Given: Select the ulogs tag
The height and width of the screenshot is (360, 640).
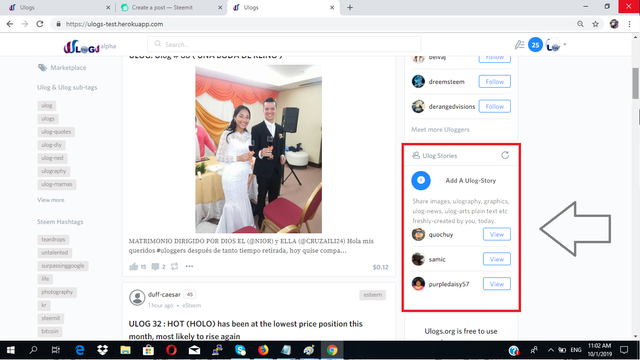Looking at the screenshot, I should coord(48,119).
